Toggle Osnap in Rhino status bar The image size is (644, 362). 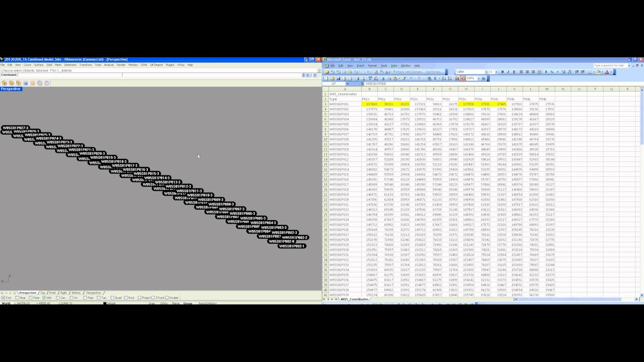point(188,303)
